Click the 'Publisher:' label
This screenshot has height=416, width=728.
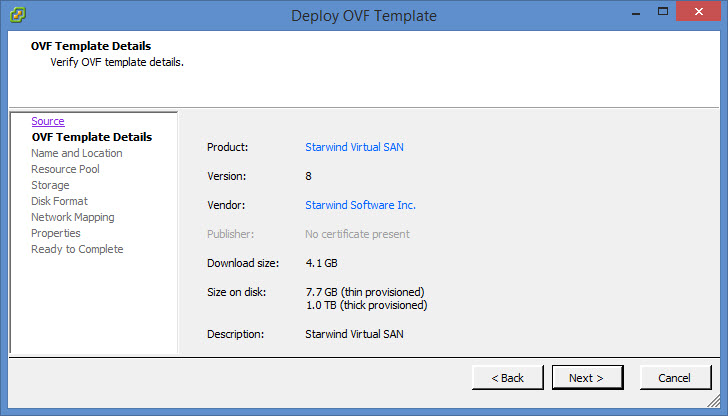[x=230, y=234]
